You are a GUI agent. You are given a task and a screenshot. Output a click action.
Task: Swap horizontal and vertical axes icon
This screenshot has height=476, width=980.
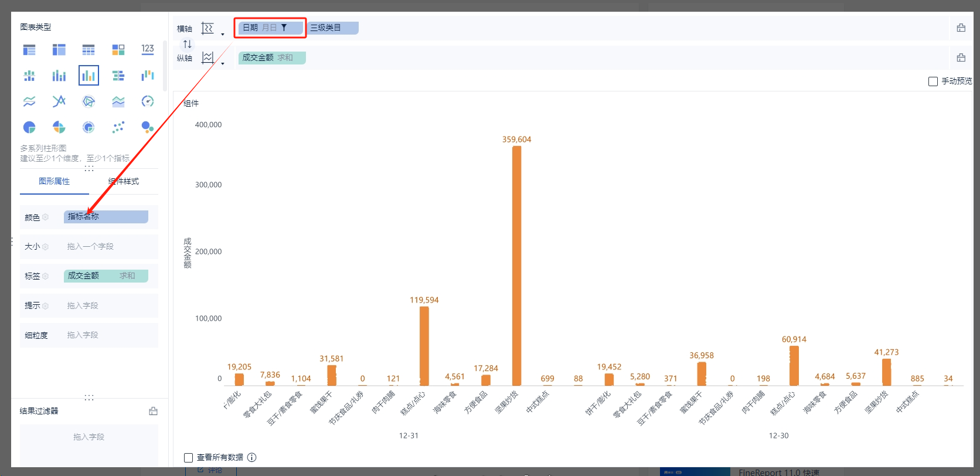click(188, 44)
